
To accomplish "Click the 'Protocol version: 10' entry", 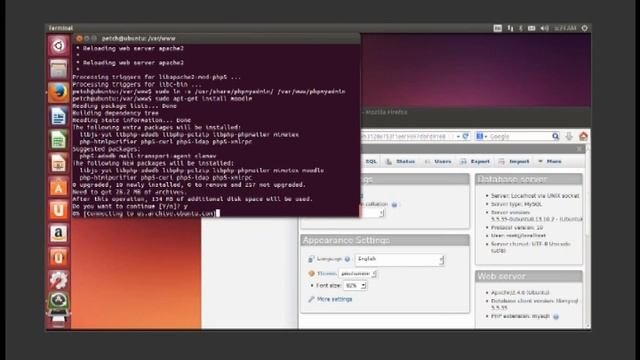I will coord(517,228).
